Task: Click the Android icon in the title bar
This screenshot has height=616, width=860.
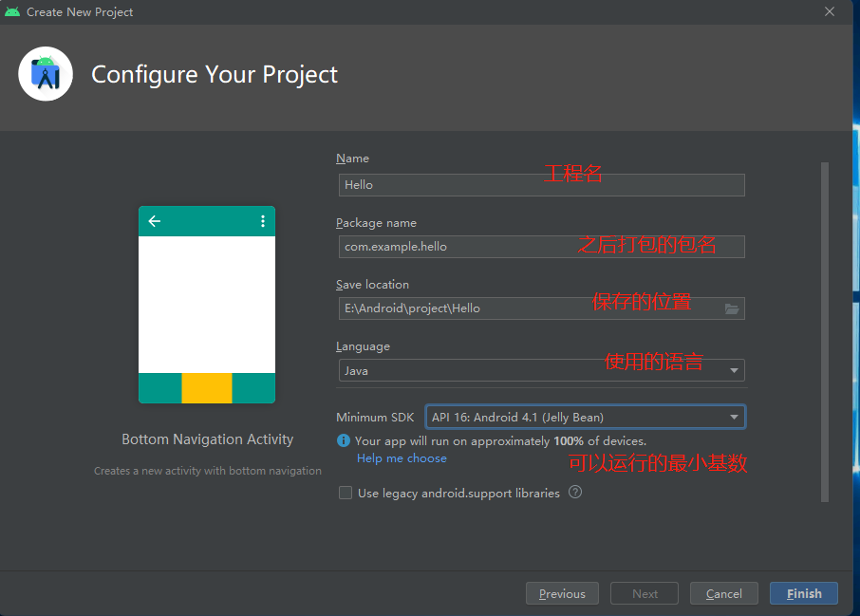Action: click(x=12, y=11)
